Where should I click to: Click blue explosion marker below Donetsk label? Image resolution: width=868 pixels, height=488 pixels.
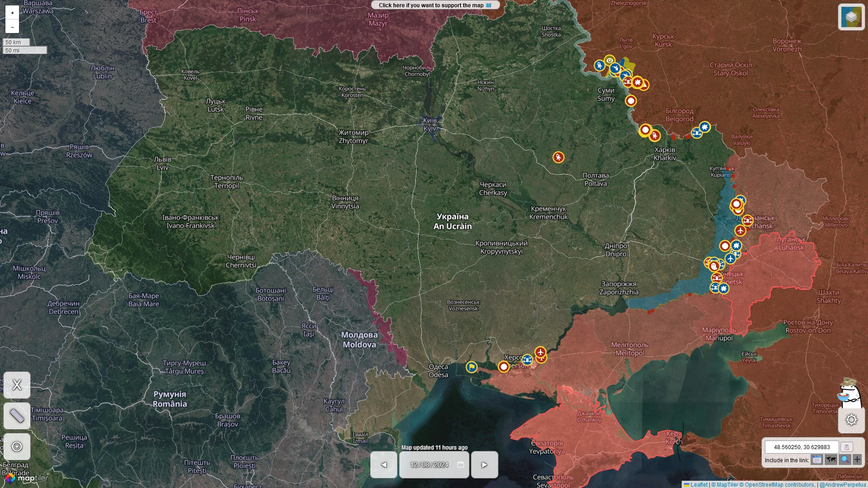click(x=724, y=289)
